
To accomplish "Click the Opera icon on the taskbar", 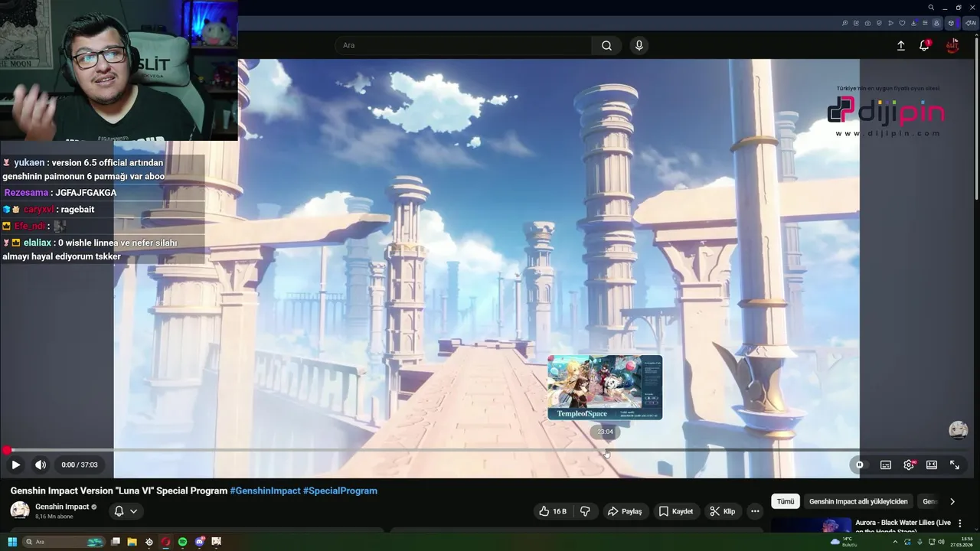I will (x=165, y=542).
